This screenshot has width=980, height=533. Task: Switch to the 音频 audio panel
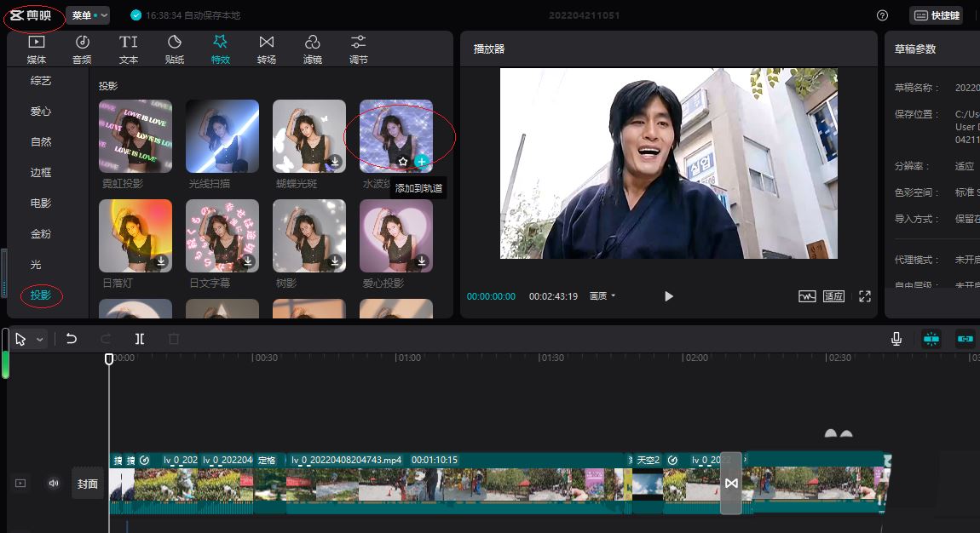pos(82,48)
